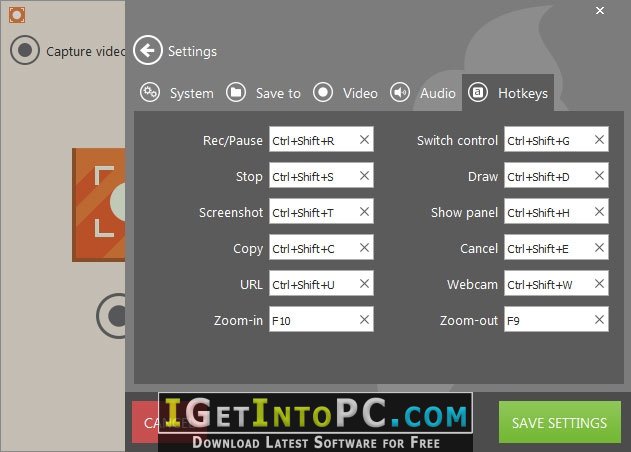631x452 pixels.
Task: Click the SAVE SETTINGS button
Action: tap(559, 422)
